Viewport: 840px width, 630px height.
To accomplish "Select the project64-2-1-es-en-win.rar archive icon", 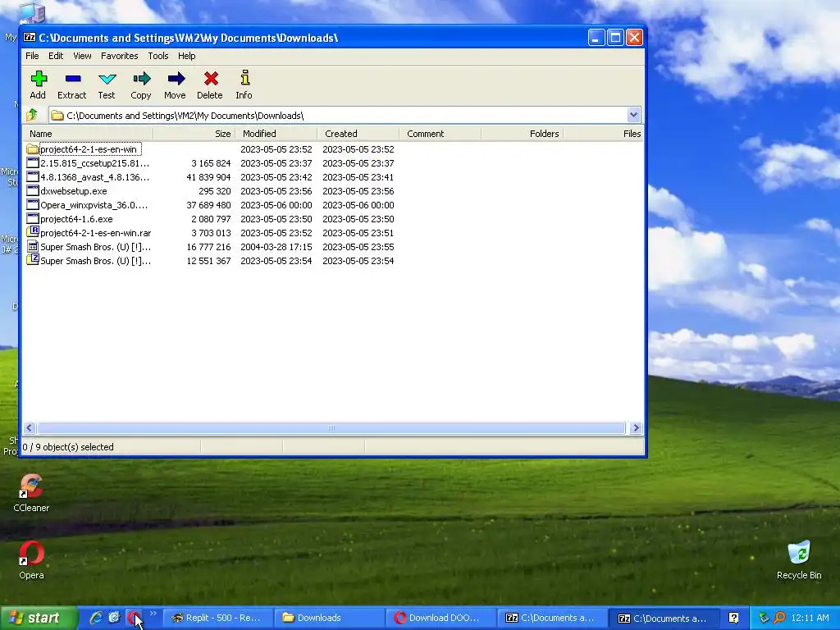I will click(33, 232).
